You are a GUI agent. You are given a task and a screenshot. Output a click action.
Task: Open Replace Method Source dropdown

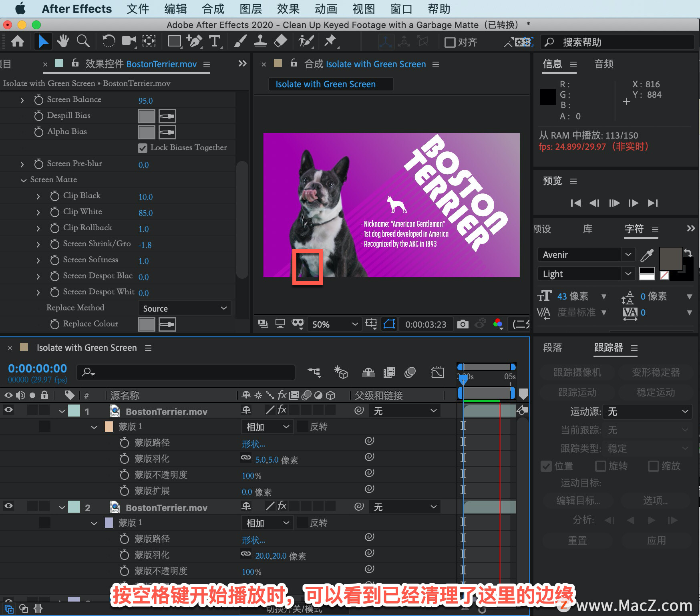tap(184, 308)
